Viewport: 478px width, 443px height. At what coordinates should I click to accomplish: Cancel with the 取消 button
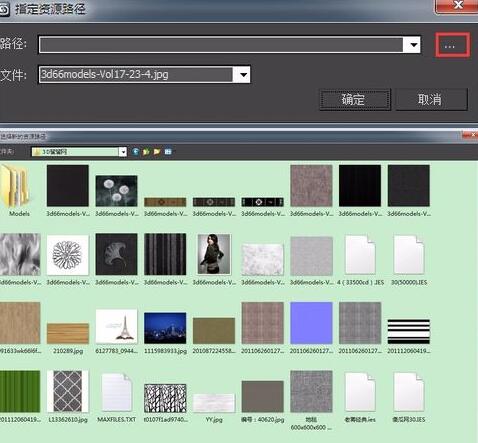(431, 99)
